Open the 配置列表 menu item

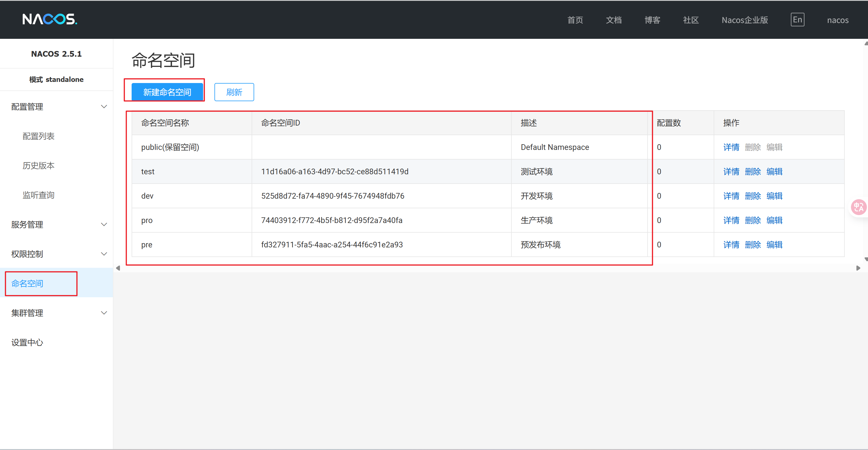(x=38, y=136)
